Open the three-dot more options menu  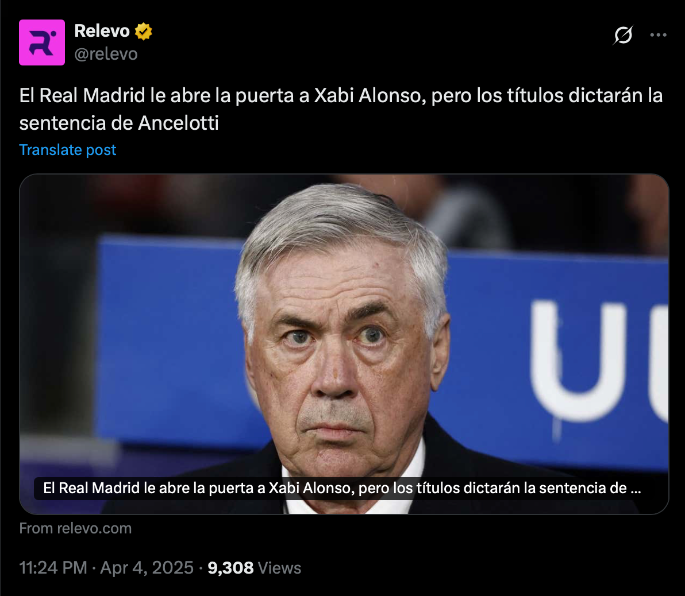click(x=658, y=35)
